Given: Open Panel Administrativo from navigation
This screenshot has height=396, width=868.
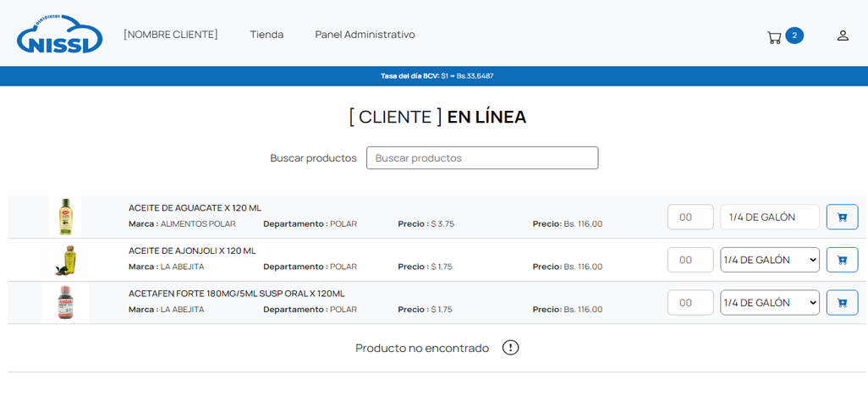Looking at the screenshot, I should click(365, 35).
